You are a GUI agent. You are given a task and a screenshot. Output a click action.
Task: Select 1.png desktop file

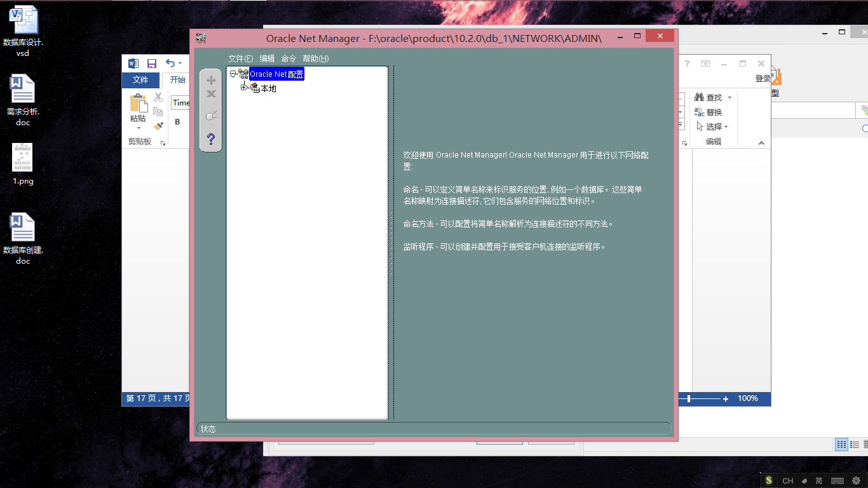click(x=23, y=164)
